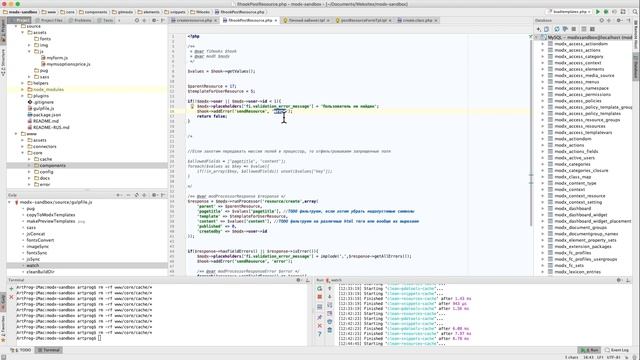Close Run panel with red X icon
Image resolution: width=640 pixels, height=360 pixels.
coord(320,326)
